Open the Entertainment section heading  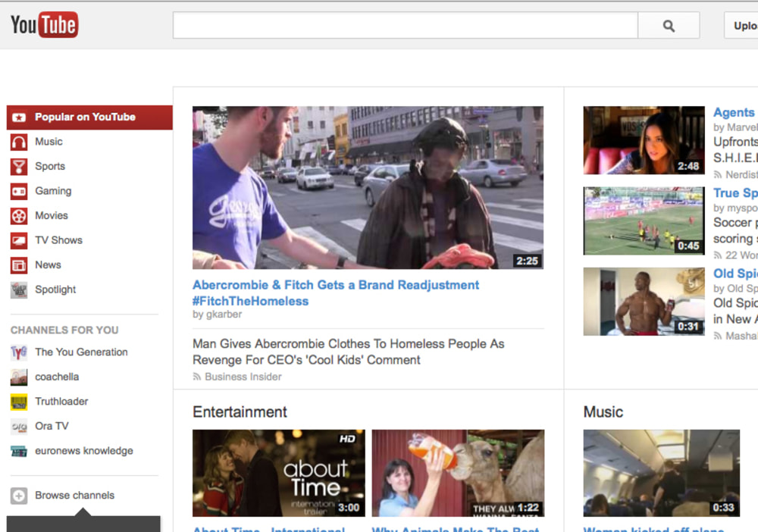pyautogui.click(x=240, y=412)
